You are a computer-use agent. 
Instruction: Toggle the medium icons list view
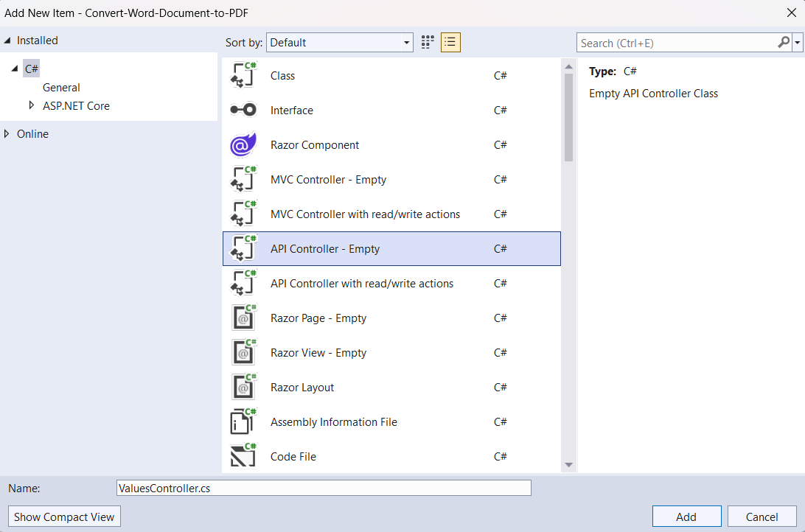450,42
